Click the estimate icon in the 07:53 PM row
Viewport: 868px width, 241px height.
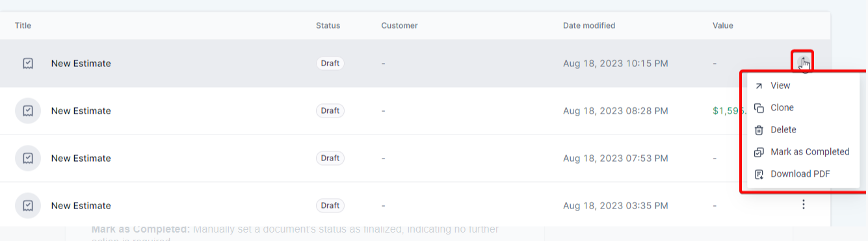(x=28, y=159)
